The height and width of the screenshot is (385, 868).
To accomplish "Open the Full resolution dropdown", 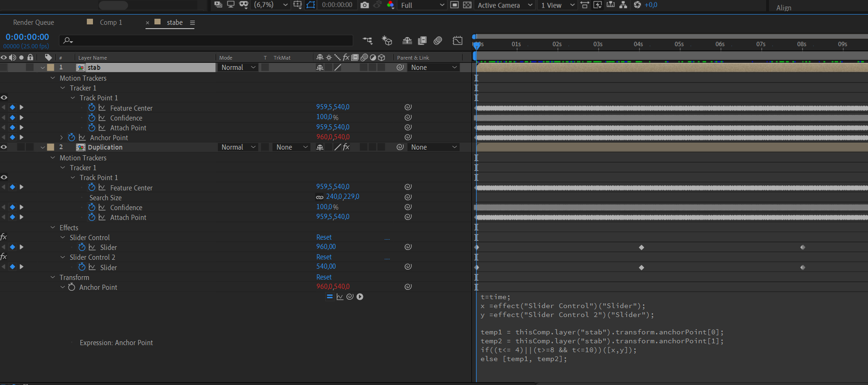I will 422,5.
